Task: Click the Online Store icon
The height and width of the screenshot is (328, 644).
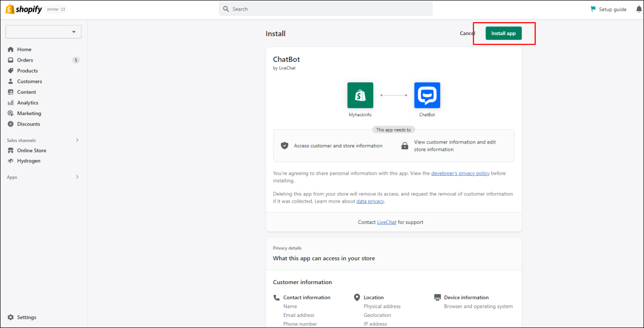Action: [x=11, y=150]
